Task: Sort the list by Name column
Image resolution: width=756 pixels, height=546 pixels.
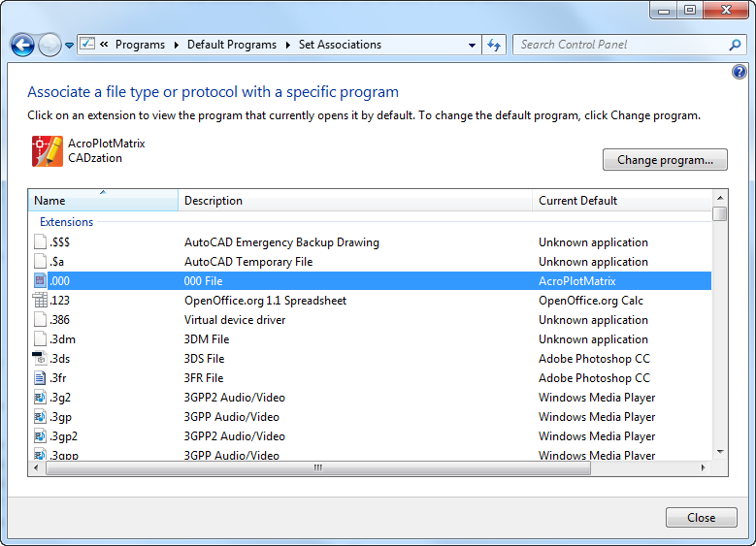Action: point(103,201)
